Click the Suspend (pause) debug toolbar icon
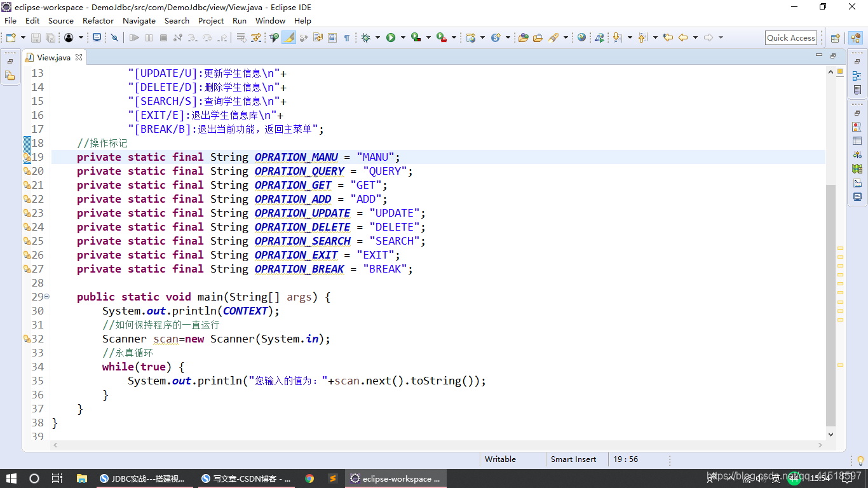 coord(149,38)
